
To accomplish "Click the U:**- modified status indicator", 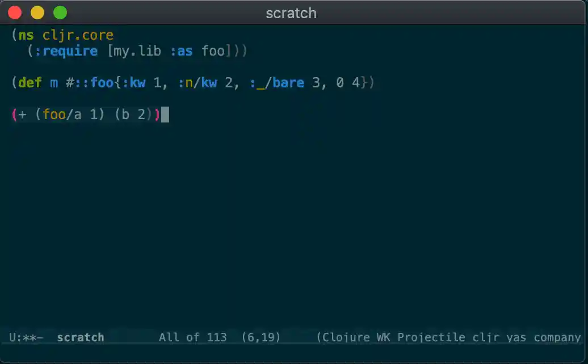I will pyautogui.click(x=26, y=337).
